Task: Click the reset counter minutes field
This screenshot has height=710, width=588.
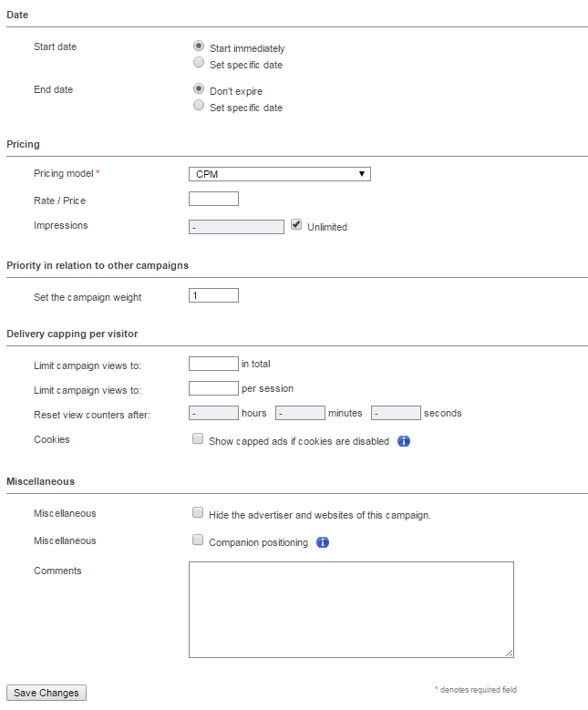Action: coord(300,413)
